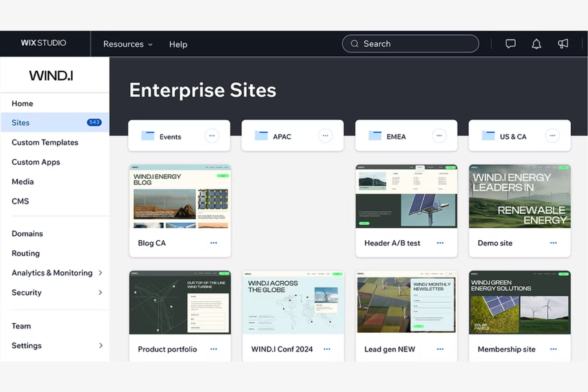
Task: Click the Header A/B test name
Action: coord(392,243)
